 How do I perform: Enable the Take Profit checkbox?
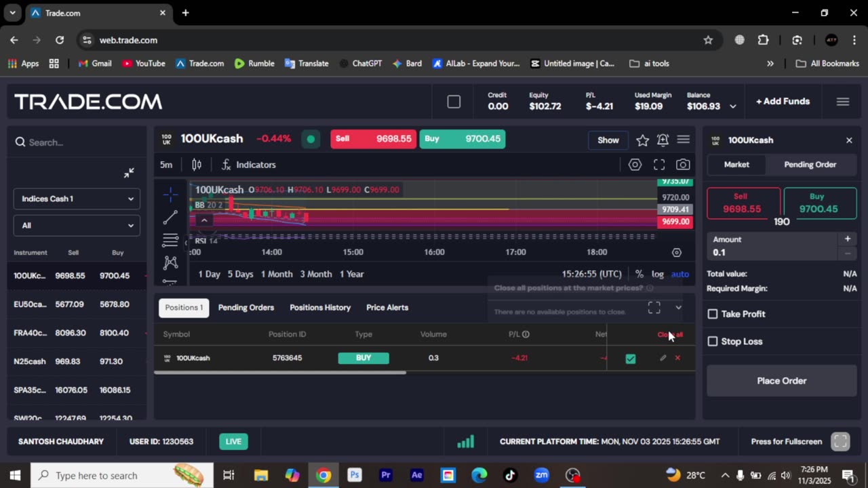(713, 314)
